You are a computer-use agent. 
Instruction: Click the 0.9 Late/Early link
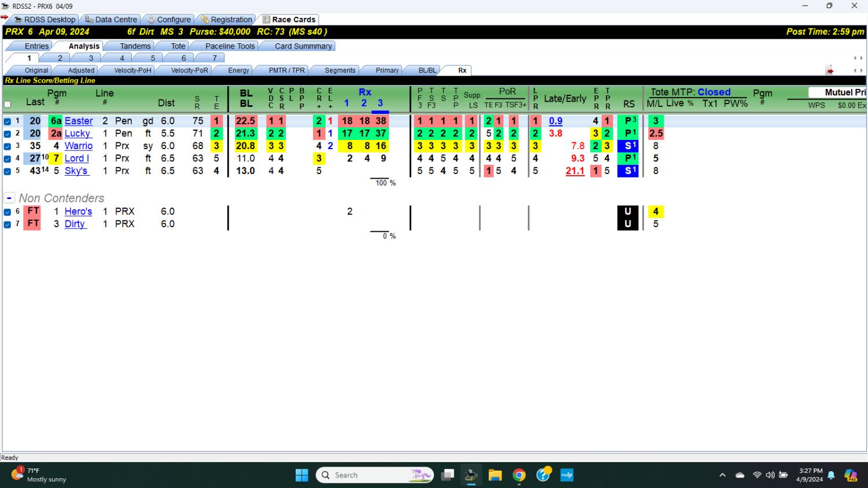pos(556,121)
